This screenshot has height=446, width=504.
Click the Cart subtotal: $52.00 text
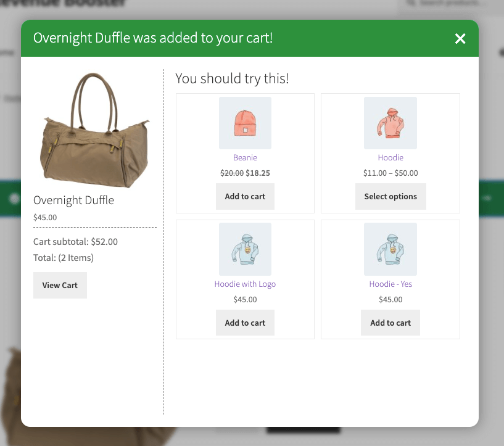(x=75, y=242)
